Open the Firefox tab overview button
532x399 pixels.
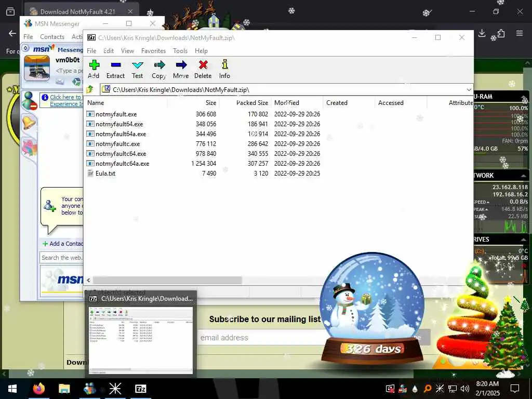10,12
